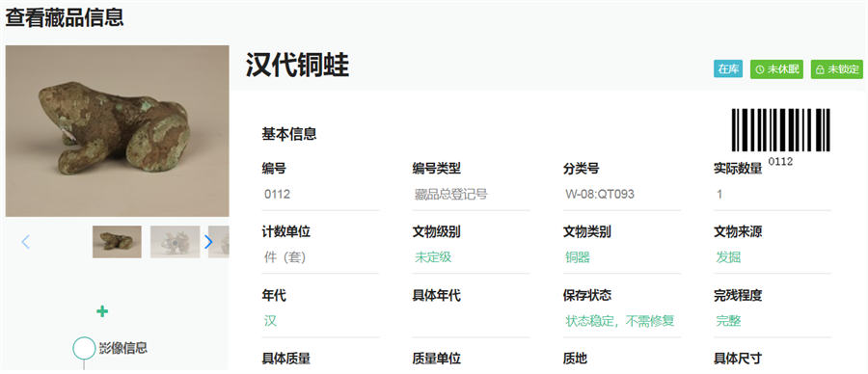Click the 完残程度 label
868x374 pixels.
pyautogui.click(x=738, y=295)
